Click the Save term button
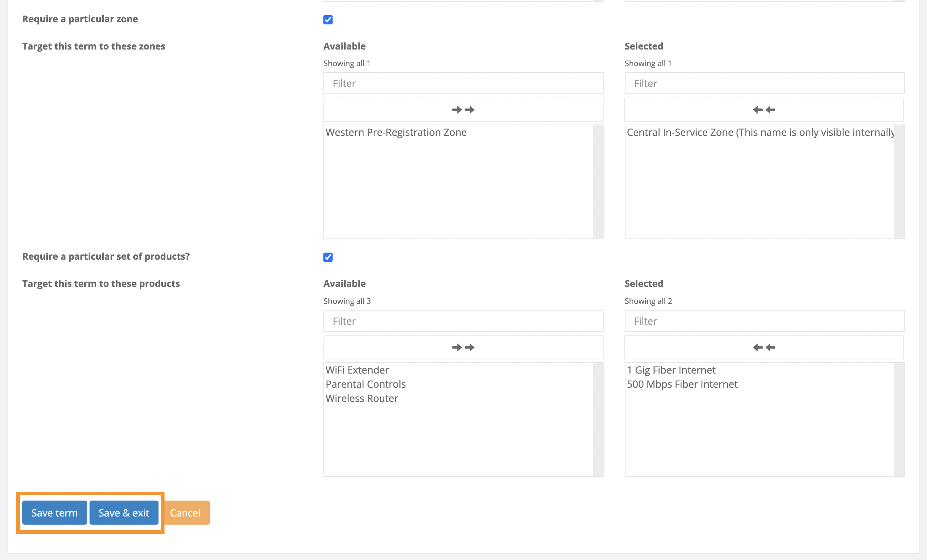The width and height of the screenshot is (927, 560). 54,512
